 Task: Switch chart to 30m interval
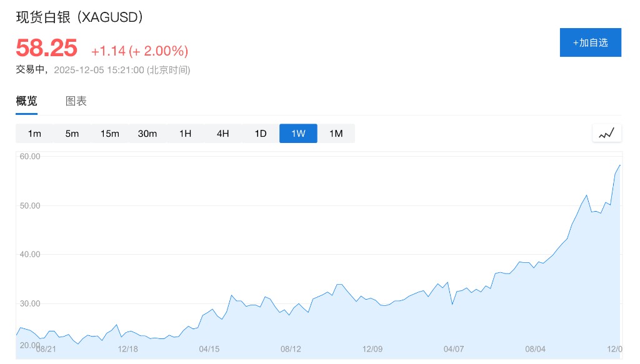pyautogui.click(x=147, y=134)
